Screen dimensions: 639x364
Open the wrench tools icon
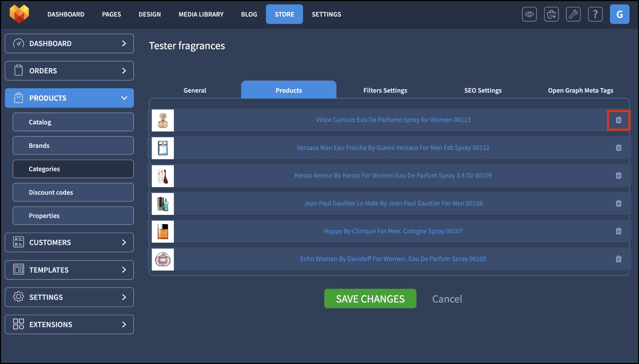pyautogui.click(x=573, y=14)
